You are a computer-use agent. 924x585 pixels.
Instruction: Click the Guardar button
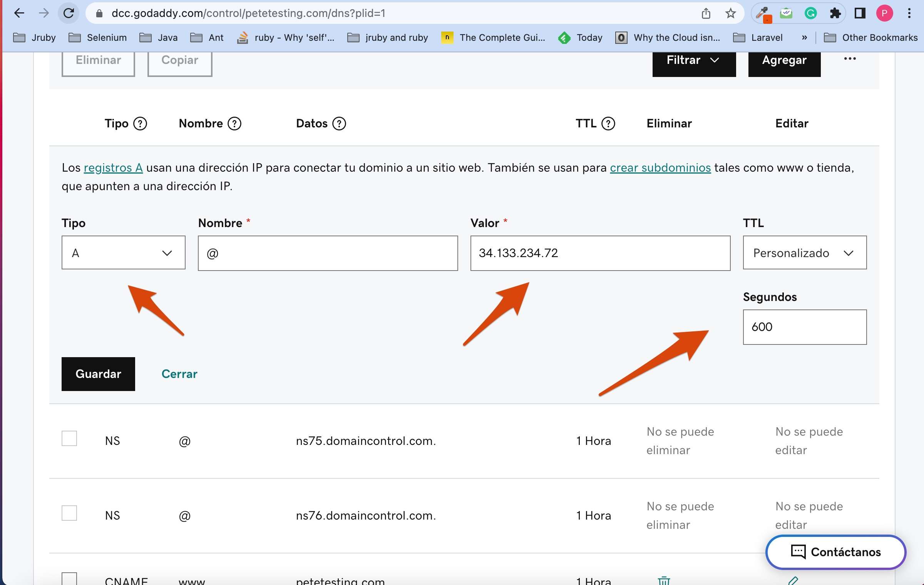98,374
